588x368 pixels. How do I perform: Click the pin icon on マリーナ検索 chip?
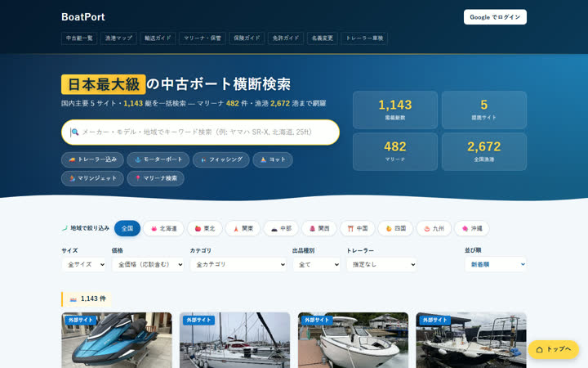(x=138, y=178)
